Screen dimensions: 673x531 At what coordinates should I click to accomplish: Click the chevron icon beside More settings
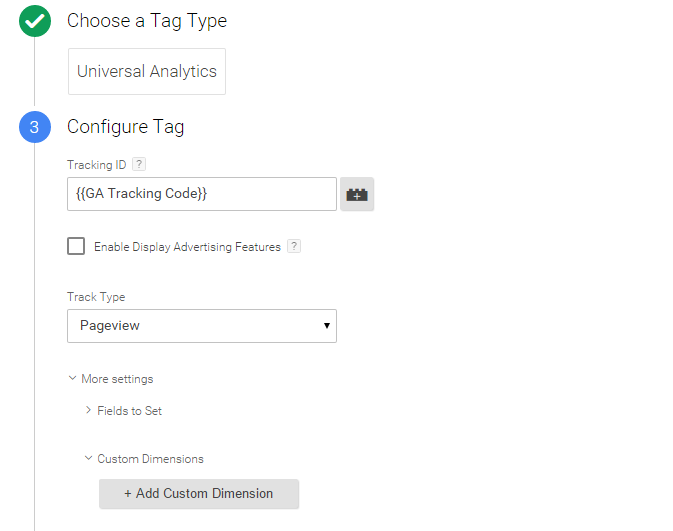click(x=72, y=379)
